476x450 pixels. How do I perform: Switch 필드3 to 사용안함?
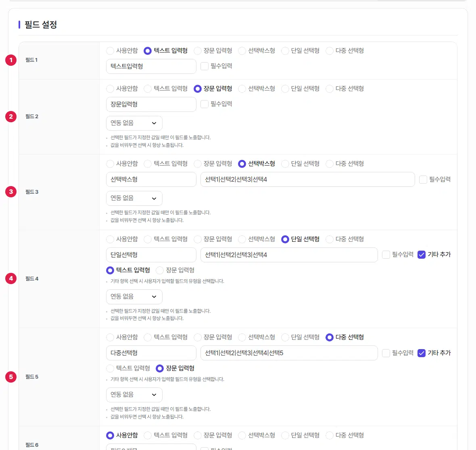110,164
